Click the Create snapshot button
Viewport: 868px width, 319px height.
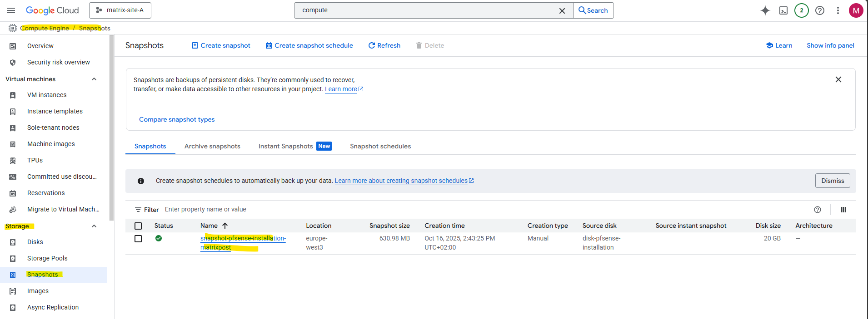[221, 46]
